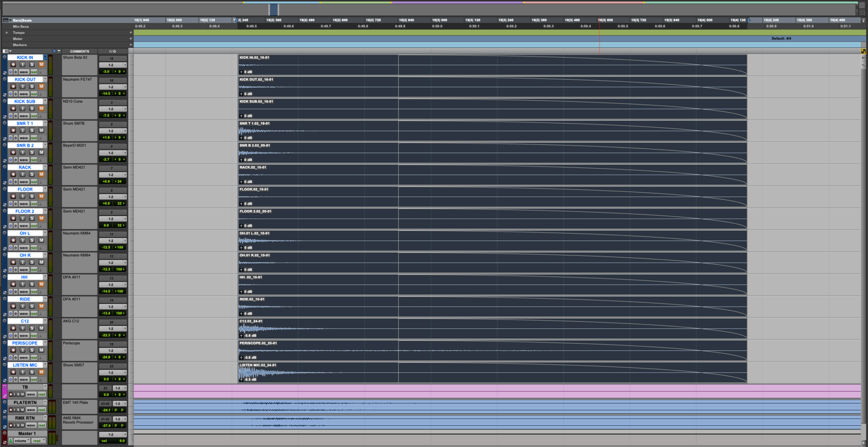
Task: Click the Add Meter change plus icon
Action: (x=131, y=39)
